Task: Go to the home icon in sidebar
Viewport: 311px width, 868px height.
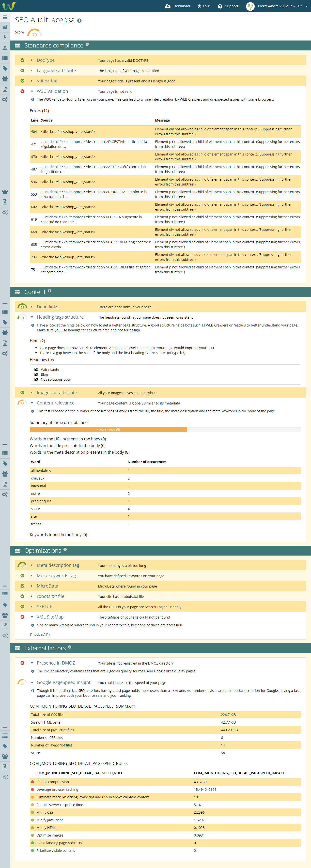Action: point(5,27)
